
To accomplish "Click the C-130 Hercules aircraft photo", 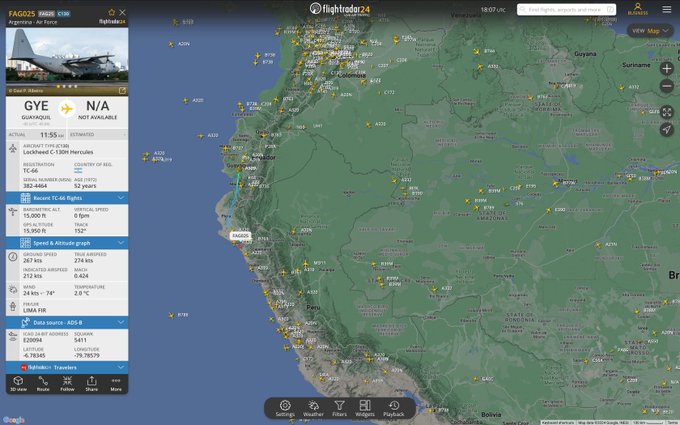I will (67, 55).
